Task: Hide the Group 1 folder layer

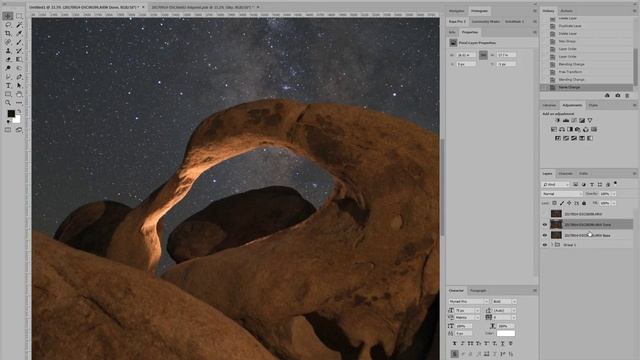Action: tap(544, 245)
